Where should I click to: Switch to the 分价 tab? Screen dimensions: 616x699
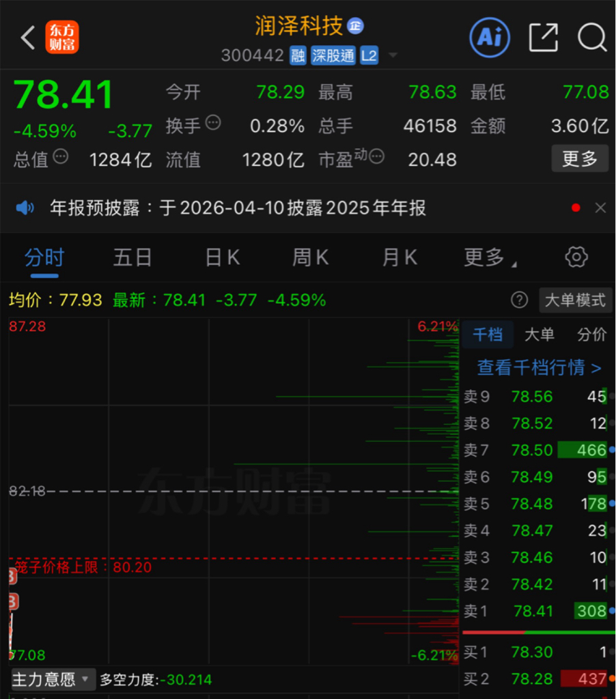click(x=591, y=334)
